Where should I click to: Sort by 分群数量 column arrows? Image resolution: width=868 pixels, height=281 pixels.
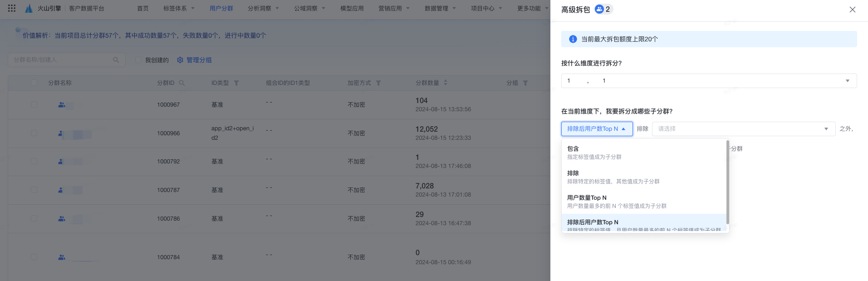click(x=446, y=83)
